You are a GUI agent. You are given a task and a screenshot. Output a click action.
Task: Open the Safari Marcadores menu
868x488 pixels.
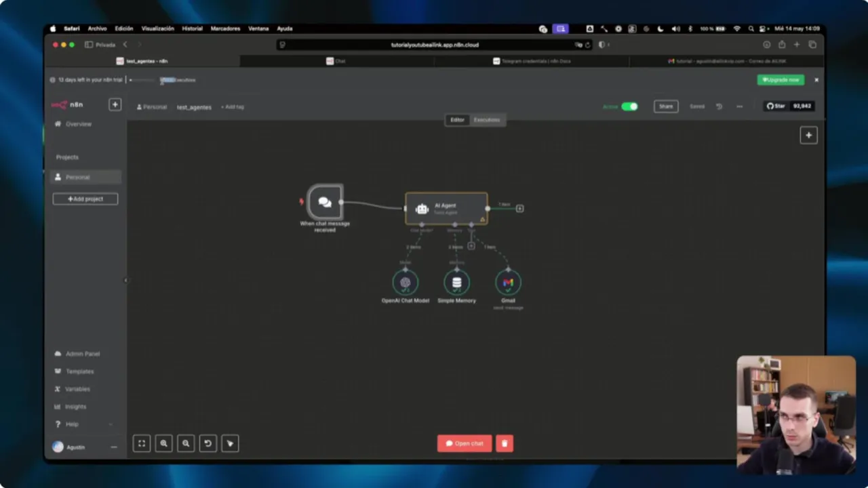tap(225, 28)
